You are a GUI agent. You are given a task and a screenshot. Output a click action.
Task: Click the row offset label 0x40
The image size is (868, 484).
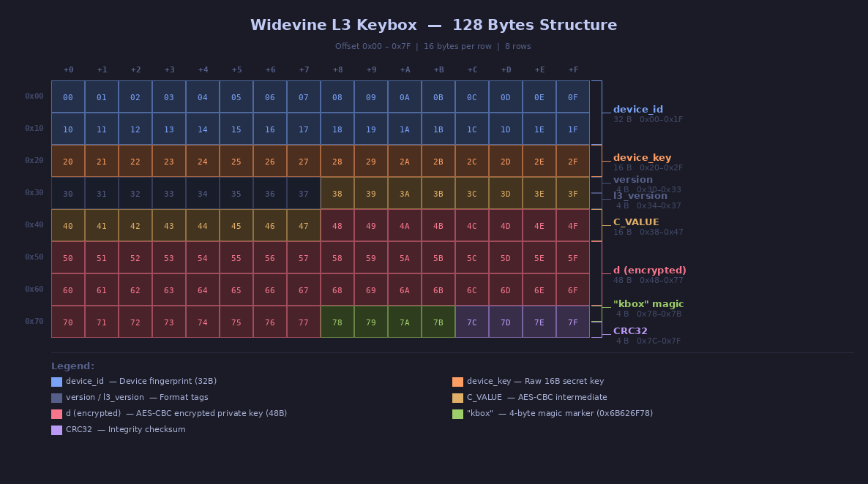(34, 224)
